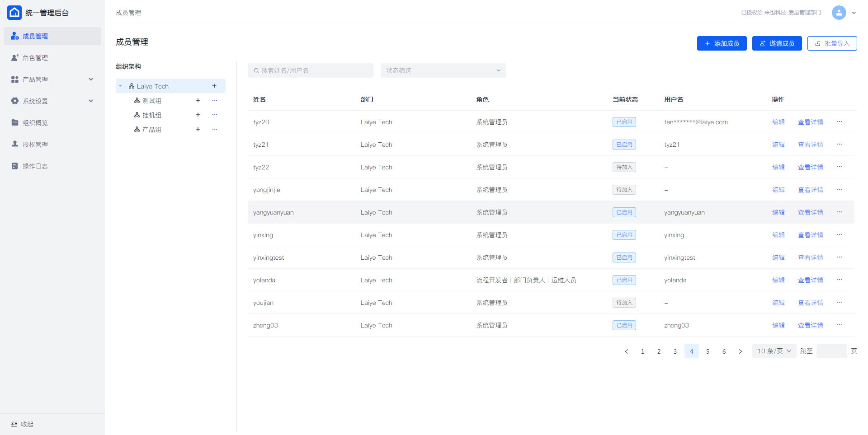Collapse the Laiye Tech tree node
The height and width of the screenshot is (435, 868).
tap(120, 86)
